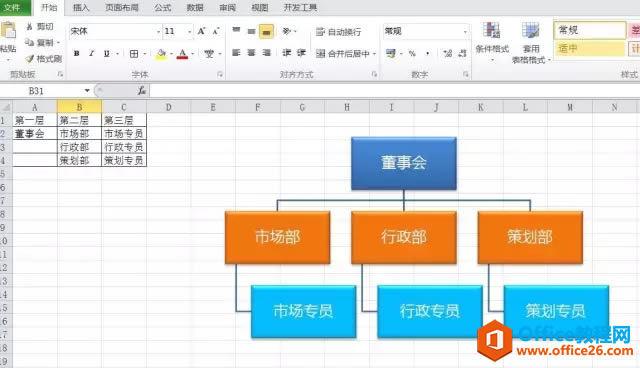Viewport: 640px width, 368px height.
Task: Select the Format Painter (格式刷) brush
Action: pyautogui.click(x=29, y=59)
